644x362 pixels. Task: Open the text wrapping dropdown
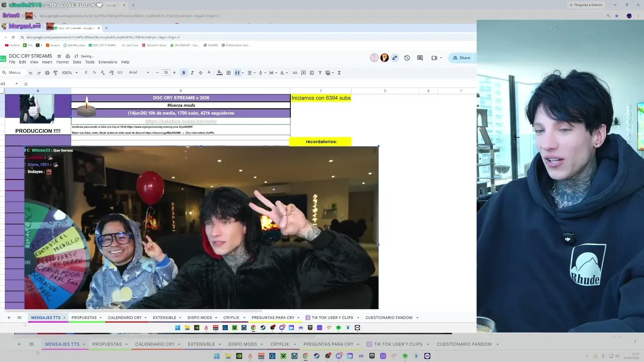272,73
